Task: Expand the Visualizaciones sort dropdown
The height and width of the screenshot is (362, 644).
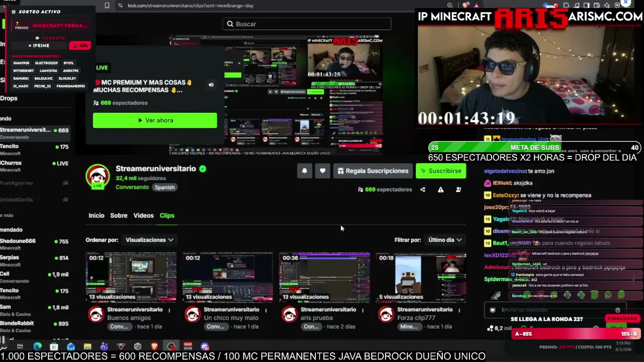Action: 149,240
